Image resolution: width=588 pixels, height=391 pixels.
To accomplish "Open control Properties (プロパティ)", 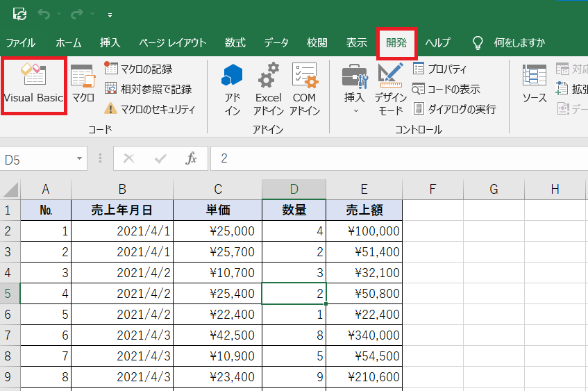I will [439, 69].
